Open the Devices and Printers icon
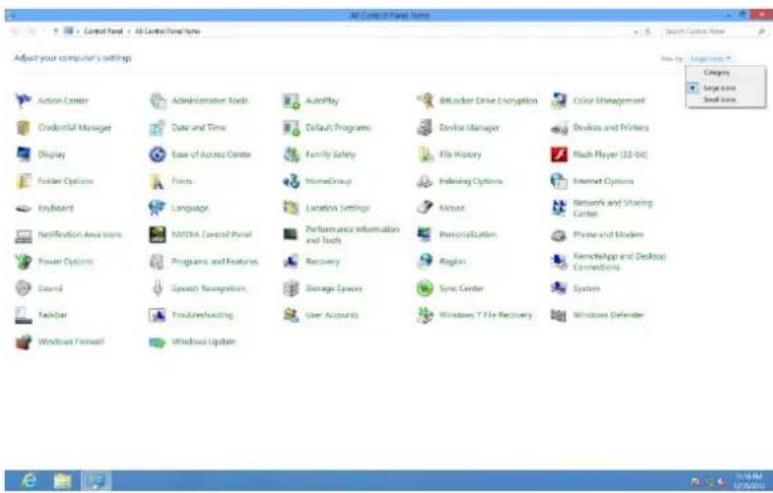Image resolution: width=773 pixels, height=493 pixels. click(559, 128)
